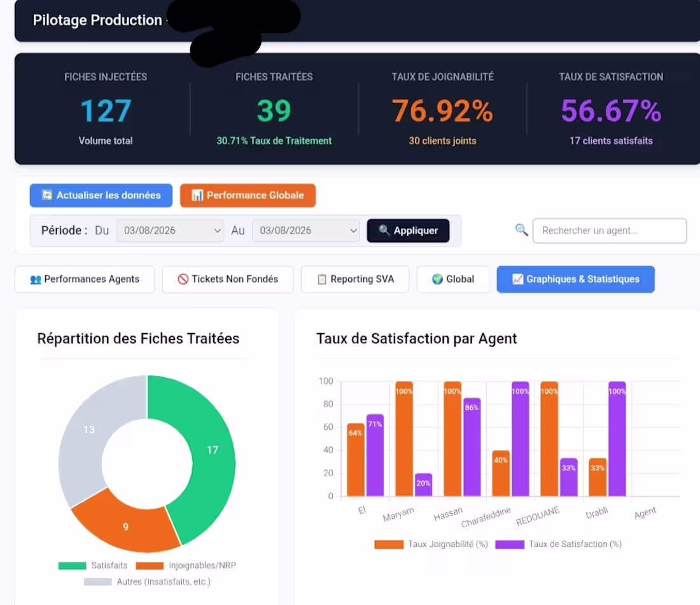Click the bar chart icon on Performance Globale
The height and width of the screenshot is (605, 700).
tap(197, 196)
